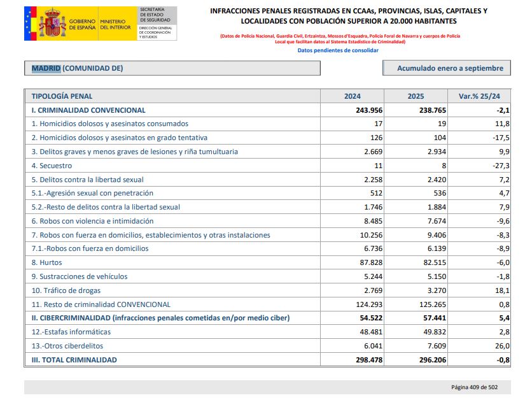Click the European Union flag strip
This screenshot has width=532, height=407.
click(27, 23)
